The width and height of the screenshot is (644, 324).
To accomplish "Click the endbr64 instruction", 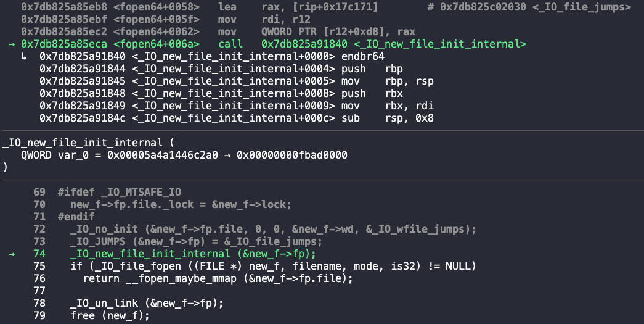I will point(363,56).
